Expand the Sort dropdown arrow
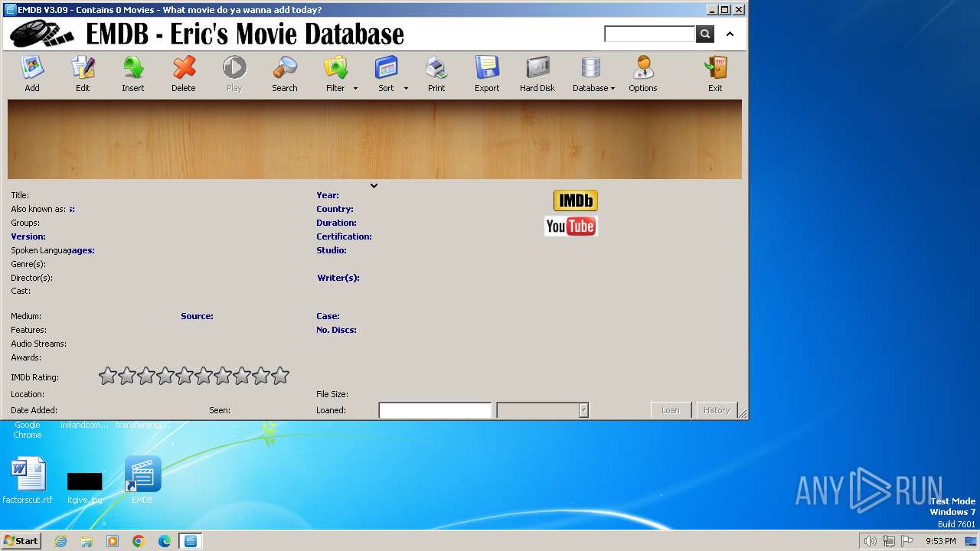The width and height of the screenshot is (980, 551). [x=406, y=89]
